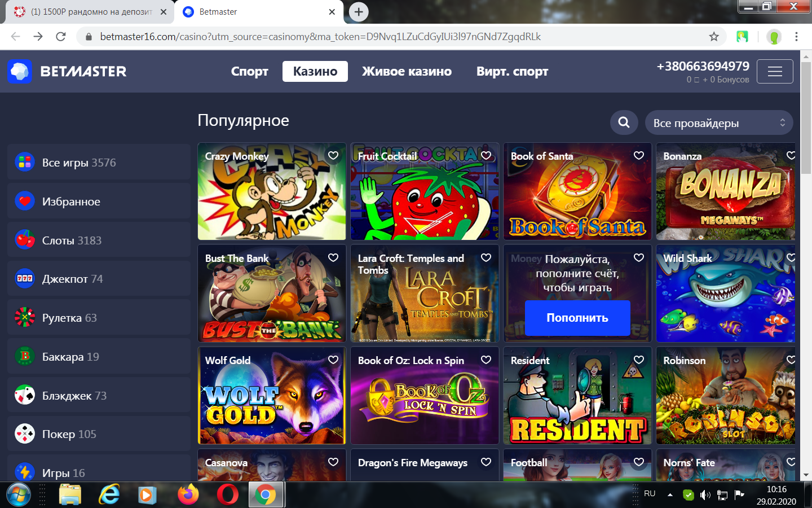Open the Chrome three-dot menu
Viewport: 812px width, 508px height.
pos(796,37)
